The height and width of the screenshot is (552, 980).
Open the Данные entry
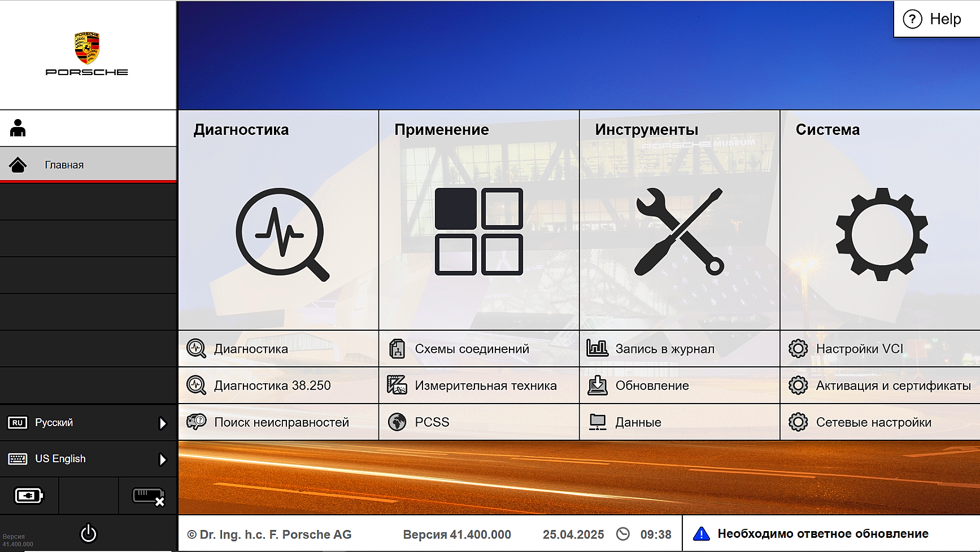click(680, 422)
